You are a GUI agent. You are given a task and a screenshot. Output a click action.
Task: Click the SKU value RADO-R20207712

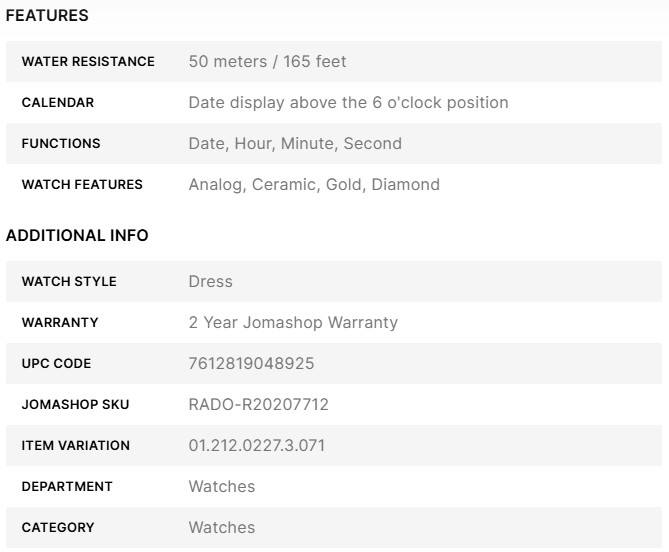258,405
